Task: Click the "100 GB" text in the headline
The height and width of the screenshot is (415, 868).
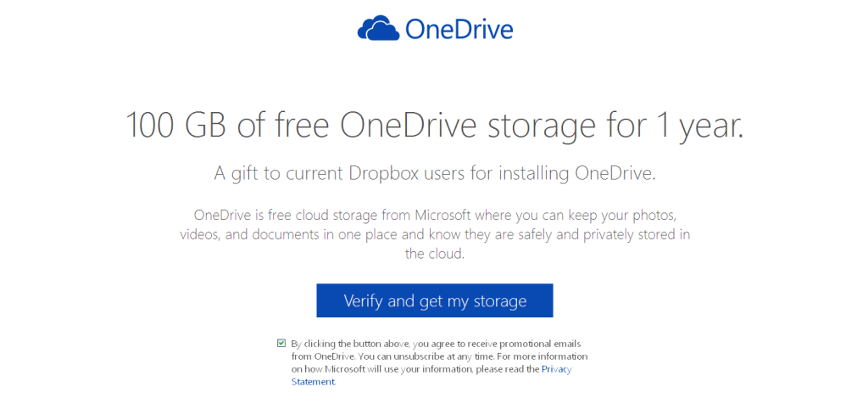Action: tap(176, 126)
